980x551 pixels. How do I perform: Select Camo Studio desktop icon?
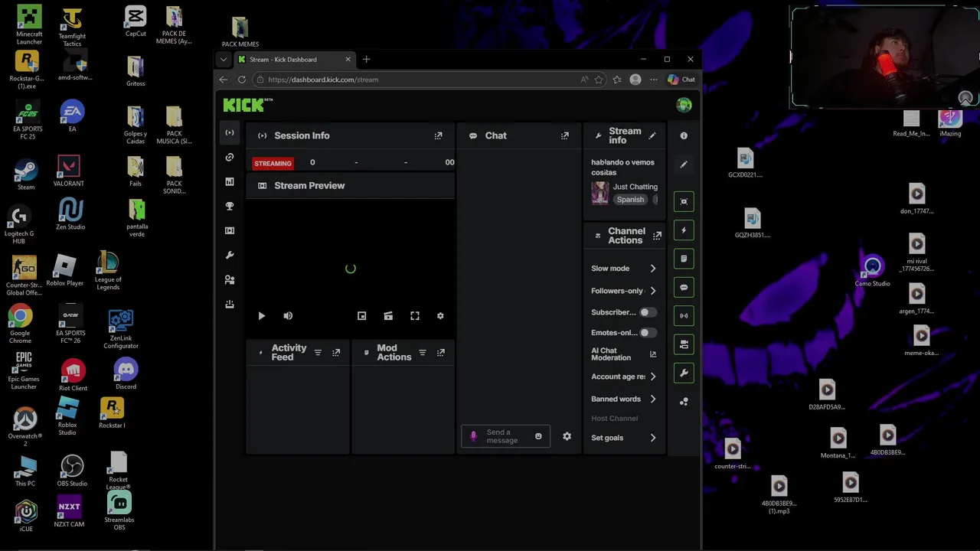[x=873, y=272]
